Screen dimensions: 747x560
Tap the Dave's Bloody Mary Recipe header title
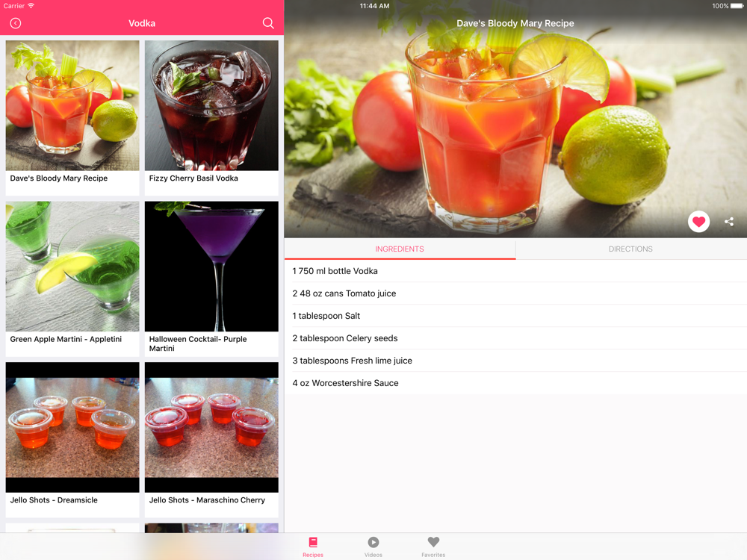pyautogui.click(x=515, y=23)
